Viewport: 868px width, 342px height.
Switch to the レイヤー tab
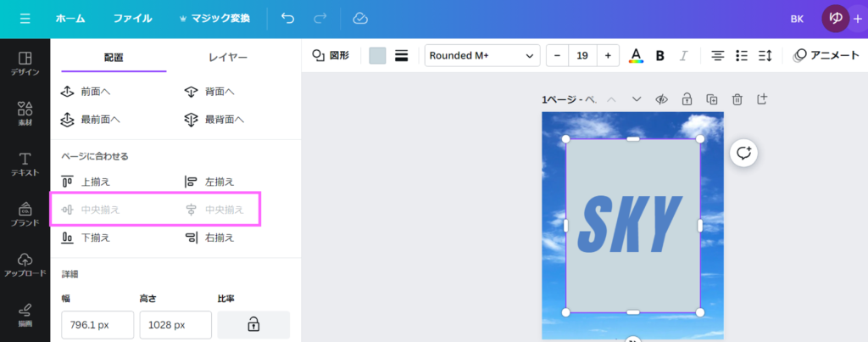pos(228,58)
